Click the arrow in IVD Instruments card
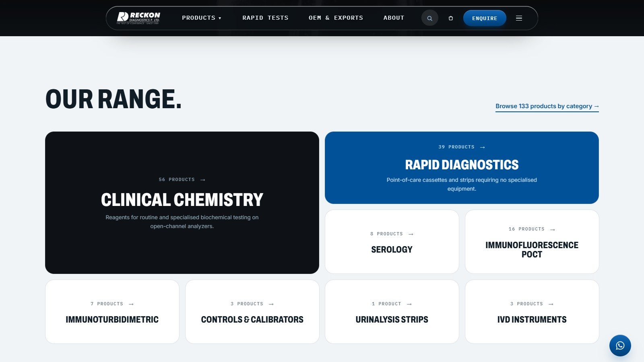644x362 pixels. click(x=551, y=304)
